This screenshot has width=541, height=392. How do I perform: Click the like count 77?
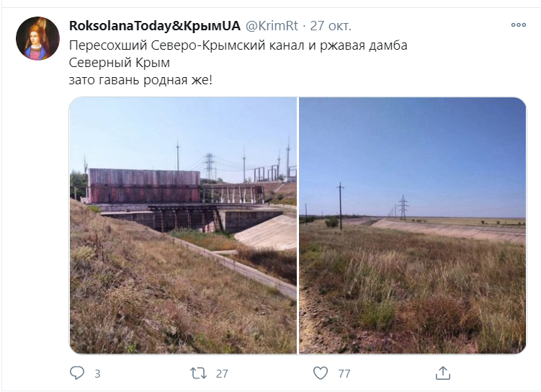tap(344, 373)
